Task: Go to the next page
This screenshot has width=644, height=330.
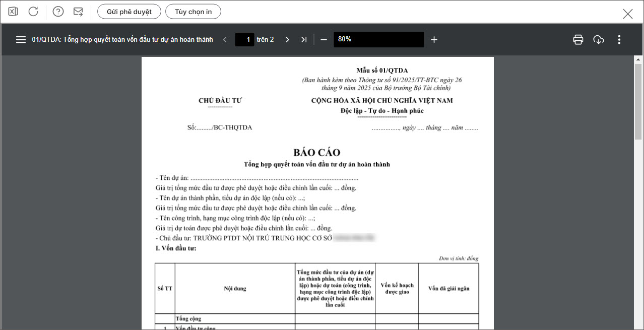Action: pos(287,39)
